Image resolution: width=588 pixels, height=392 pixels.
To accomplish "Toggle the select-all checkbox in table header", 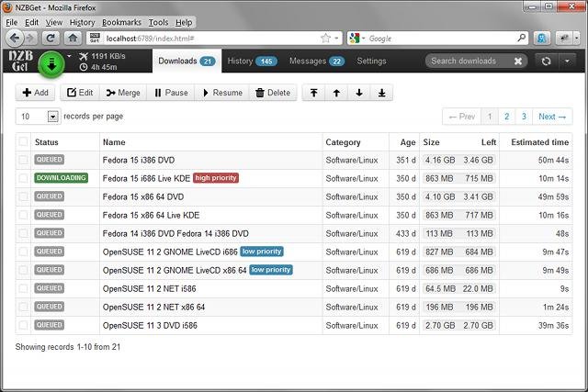I will click(x=23, y=141).
